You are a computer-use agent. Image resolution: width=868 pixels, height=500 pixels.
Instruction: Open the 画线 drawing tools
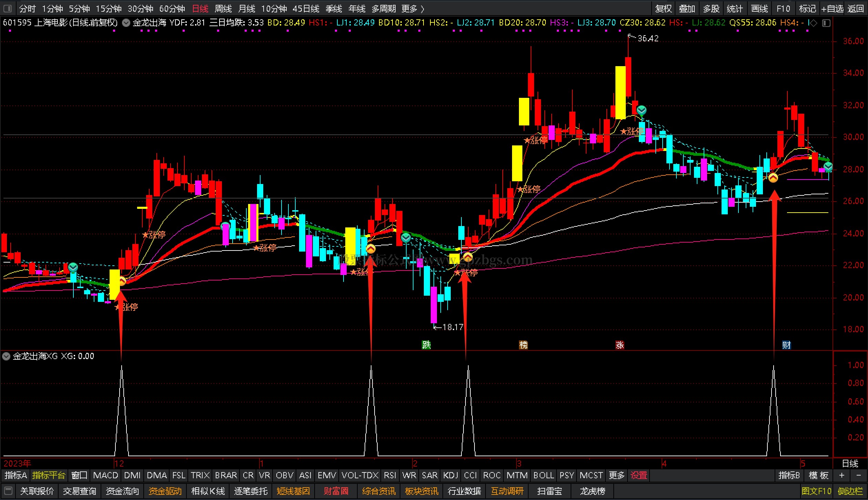(759, 8)
